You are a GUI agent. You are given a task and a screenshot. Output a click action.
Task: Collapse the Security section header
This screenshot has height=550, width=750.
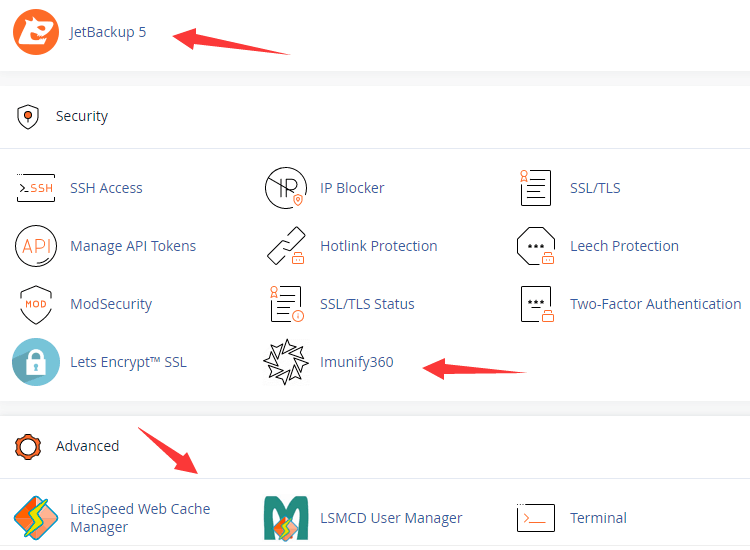(x=81, y=117)
